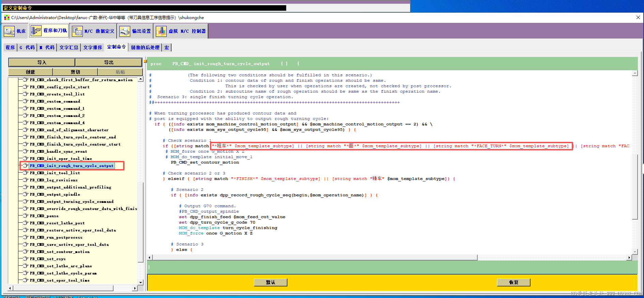Click command list horizontal scroll left arrow
644x298 pixels.
10,288
